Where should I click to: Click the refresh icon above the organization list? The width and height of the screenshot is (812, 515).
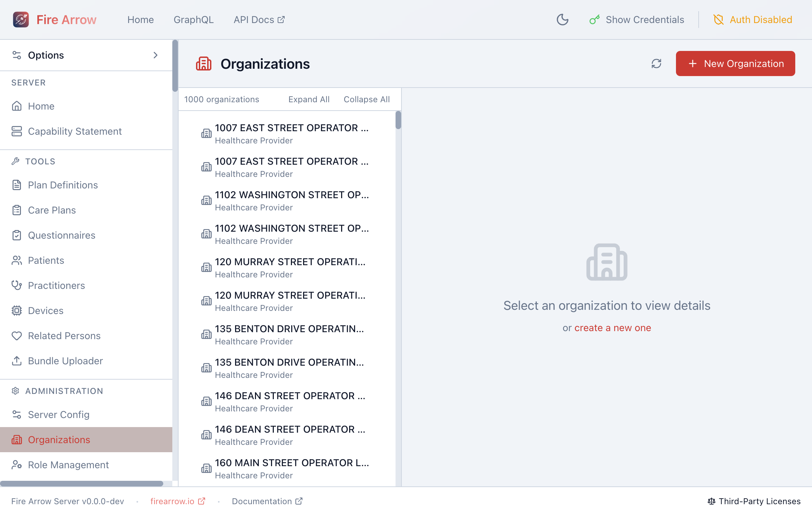point(656,64)
